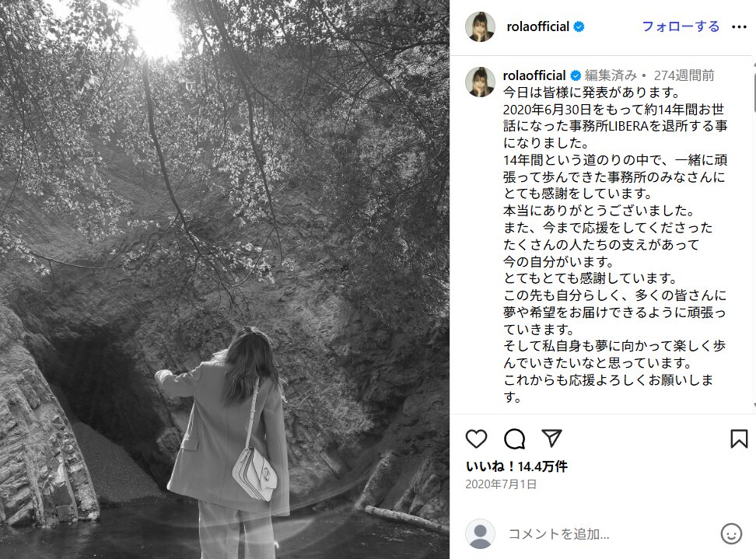756x559 pixels.
Task: Click the header rolaofficial profile picture
Action: pyautogui.click(x=480, y=27)
